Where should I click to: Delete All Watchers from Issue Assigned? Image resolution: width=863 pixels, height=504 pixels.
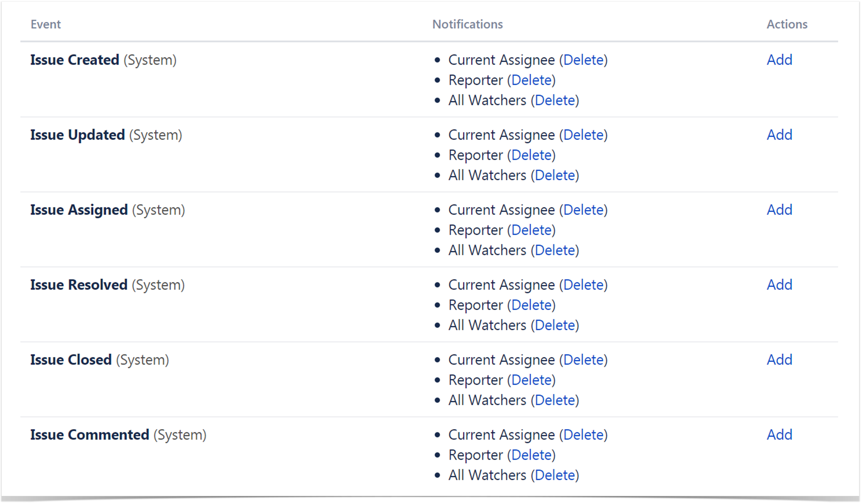point(555,250)
